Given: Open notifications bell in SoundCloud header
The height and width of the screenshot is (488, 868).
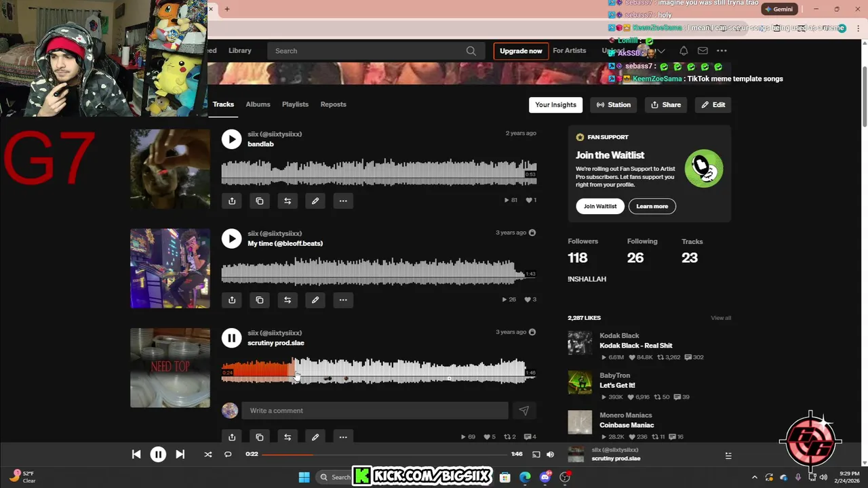Looking at the screenshot, I should (684, 51).
